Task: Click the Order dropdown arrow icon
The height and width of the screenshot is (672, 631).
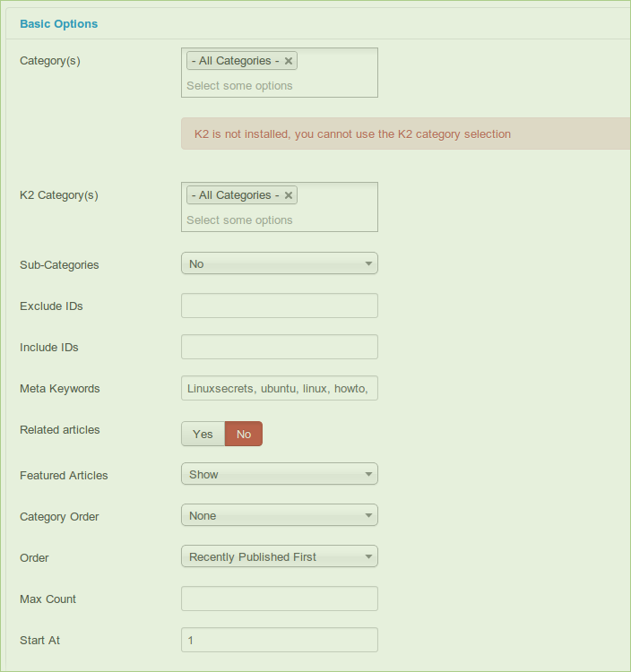Action: pos(368,557)
